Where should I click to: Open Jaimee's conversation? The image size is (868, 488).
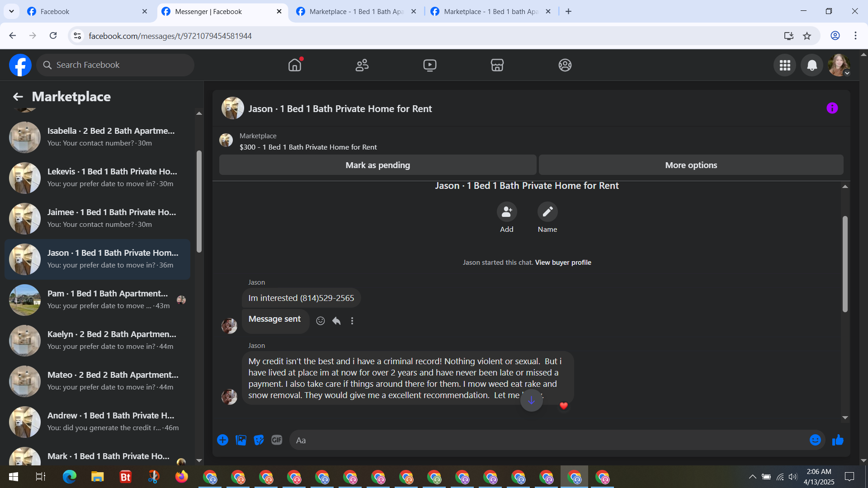97,218
